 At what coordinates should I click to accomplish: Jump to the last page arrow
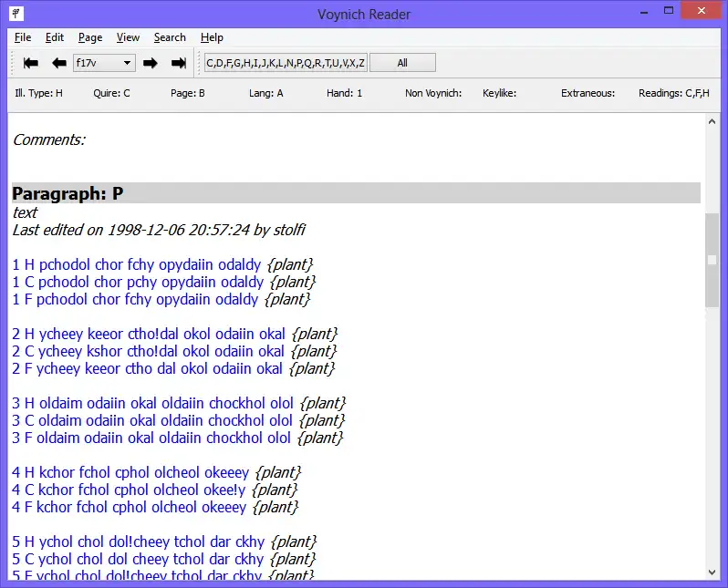(178, 63)
